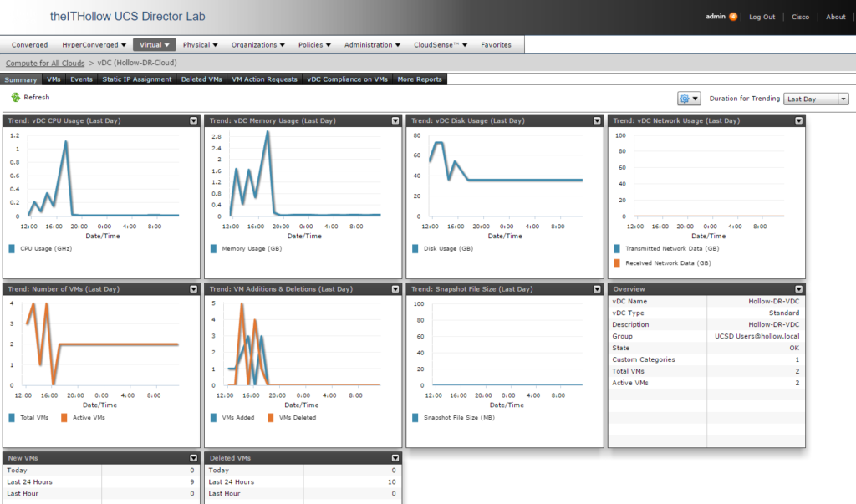The height and width of the screenshot is (504, 856).
Task: Click the orange admin notification badge
Action: point(733,17)
